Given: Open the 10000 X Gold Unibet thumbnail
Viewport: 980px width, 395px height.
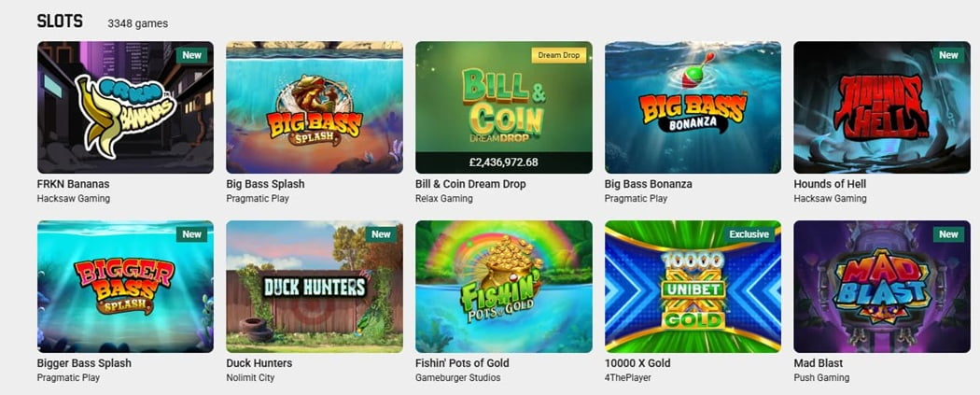Looking at the screenshot, I should click(x=693, y=287).
